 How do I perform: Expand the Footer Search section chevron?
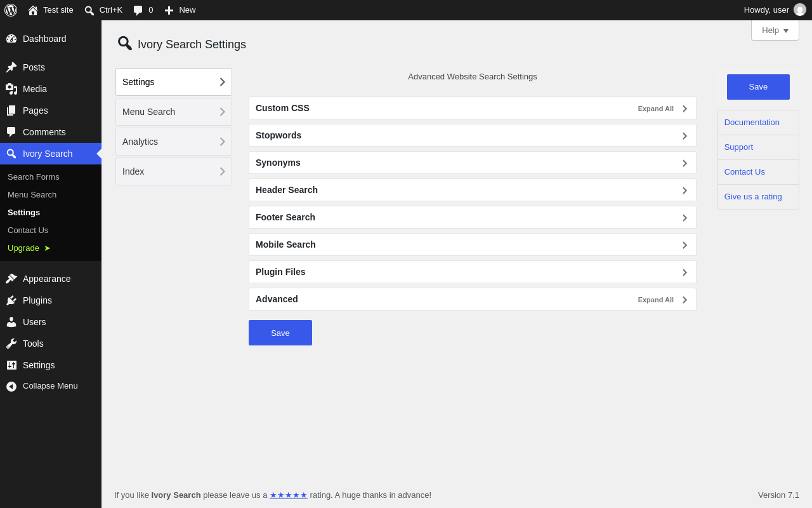click(684, 218)
